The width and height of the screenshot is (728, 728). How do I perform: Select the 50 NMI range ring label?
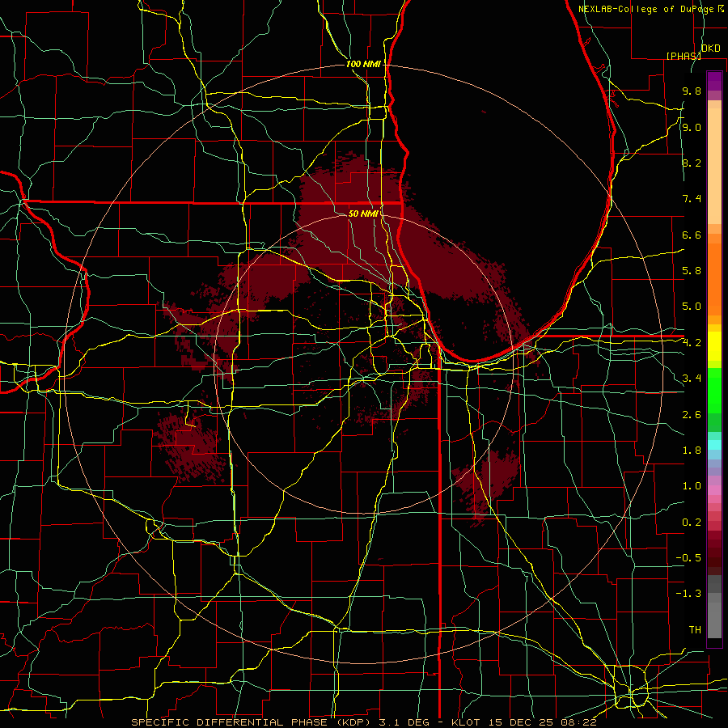[363, 214]
